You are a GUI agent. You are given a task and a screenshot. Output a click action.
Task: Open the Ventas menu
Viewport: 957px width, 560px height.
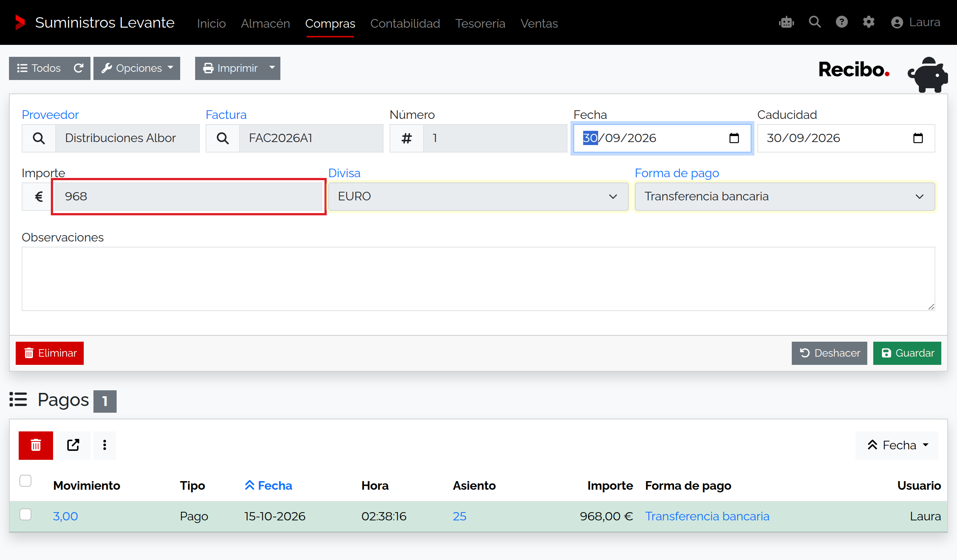coord(539,24)
